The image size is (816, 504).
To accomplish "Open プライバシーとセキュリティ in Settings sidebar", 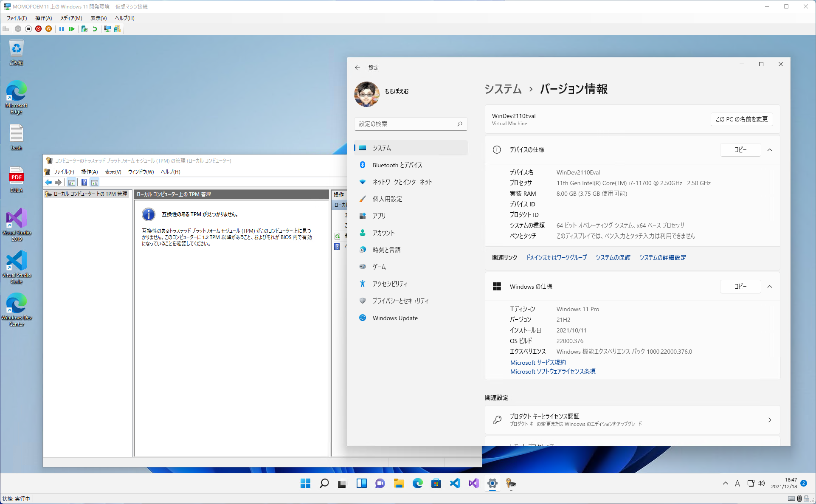I will point(411,301).
